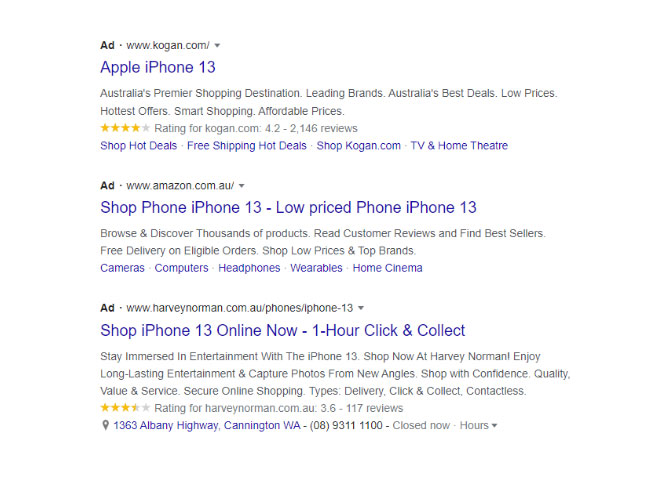This screenshot has width=665, height=485.
Task: Click the Ad label above the Kogan result
Action: (x=107, y=45)
